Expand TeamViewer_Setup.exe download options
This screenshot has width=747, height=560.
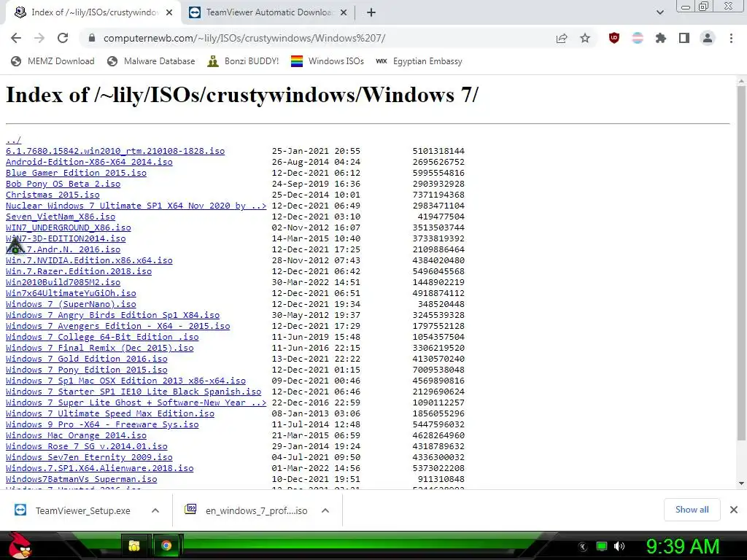coord(155,510)
